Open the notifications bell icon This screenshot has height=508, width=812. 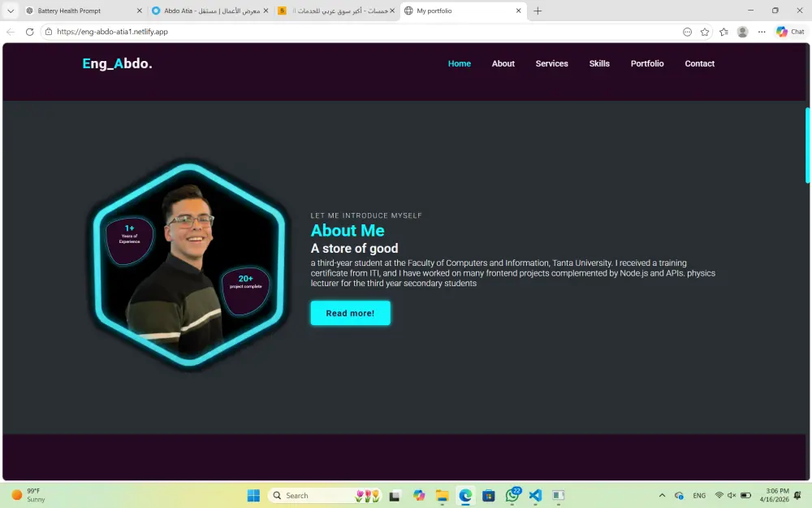pyautogui.click(x=797, y=496)
